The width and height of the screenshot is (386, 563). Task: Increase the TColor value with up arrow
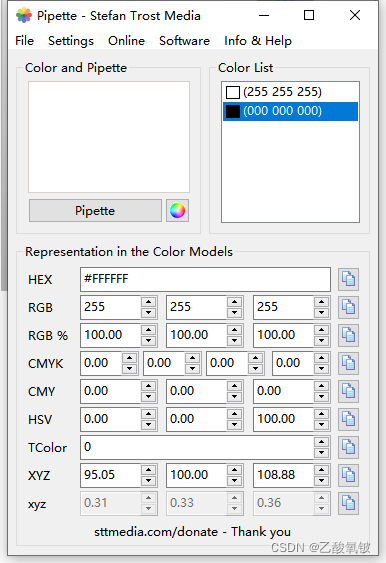[x=321, y=442]
